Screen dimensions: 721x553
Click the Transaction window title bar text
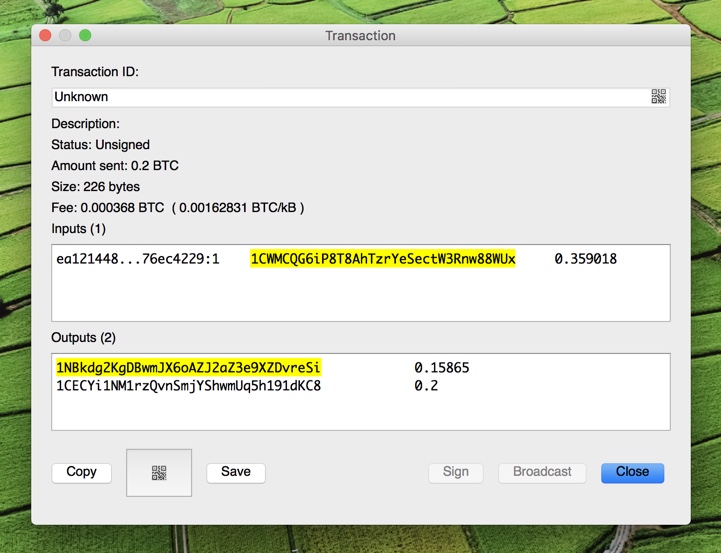pyautogui.click(x=360, y=35)
